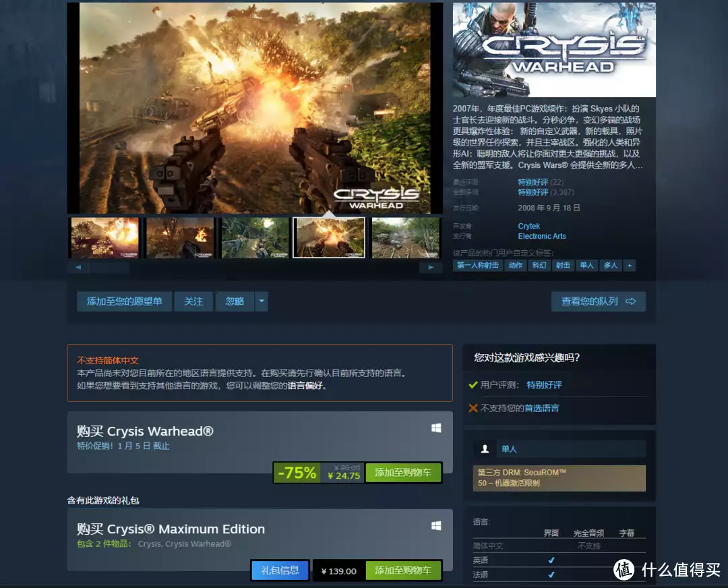Image resolution: width=728 pixels, height=588 pixels.
Task: Open developer Crytek link
Action: point(529,226)
